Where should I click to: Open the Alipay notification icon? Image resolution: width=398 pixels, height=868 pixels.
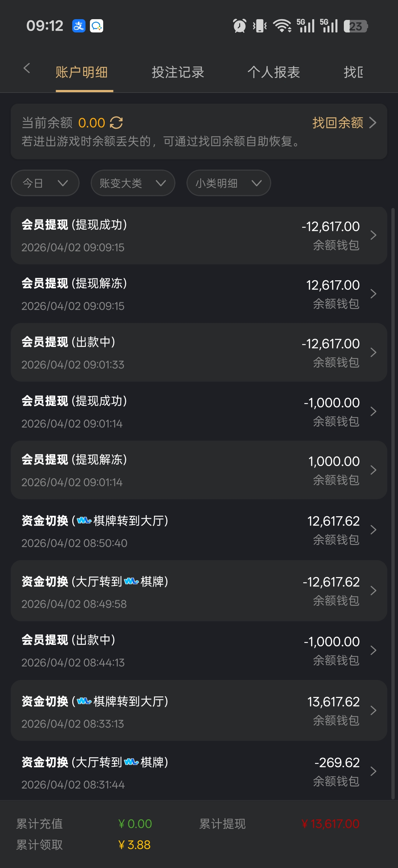click(x=78, y=26)
